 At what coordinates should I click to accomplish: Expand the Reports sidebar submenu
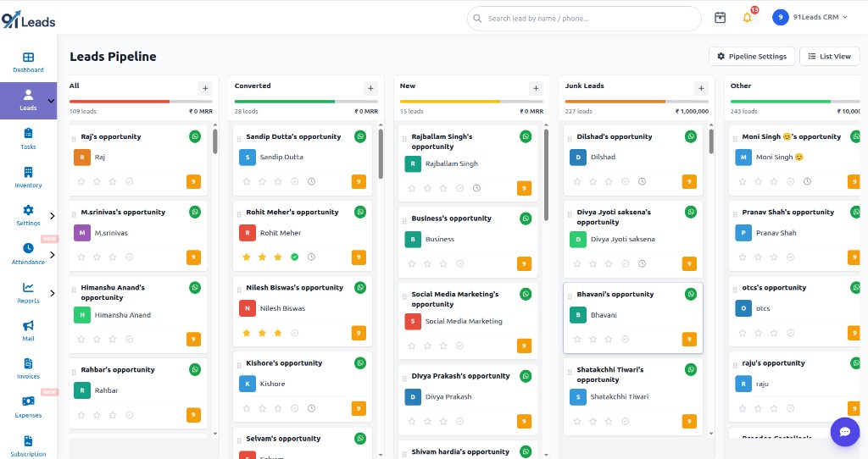53,293
